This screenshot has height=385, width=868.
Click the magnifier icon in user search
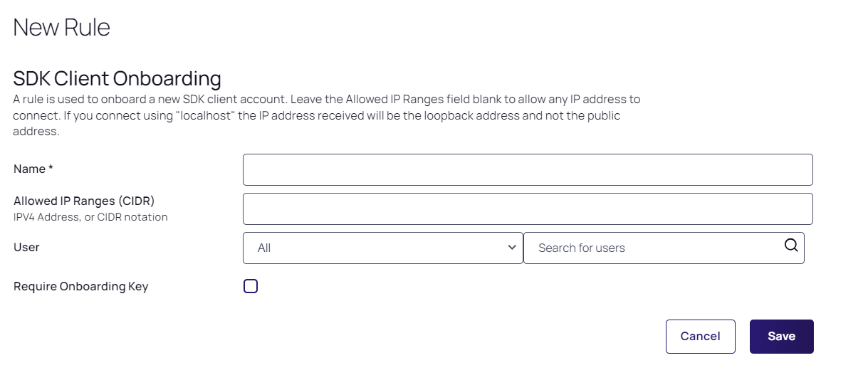[x=791, y=246]
